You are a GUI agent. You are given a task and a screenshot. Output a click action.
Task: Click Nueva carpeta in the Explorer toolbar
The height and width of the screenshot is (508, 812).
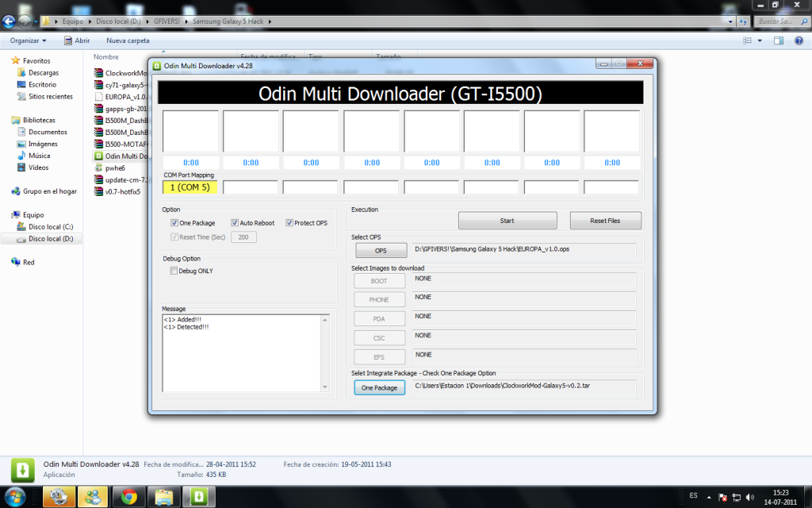click(128, 40)
